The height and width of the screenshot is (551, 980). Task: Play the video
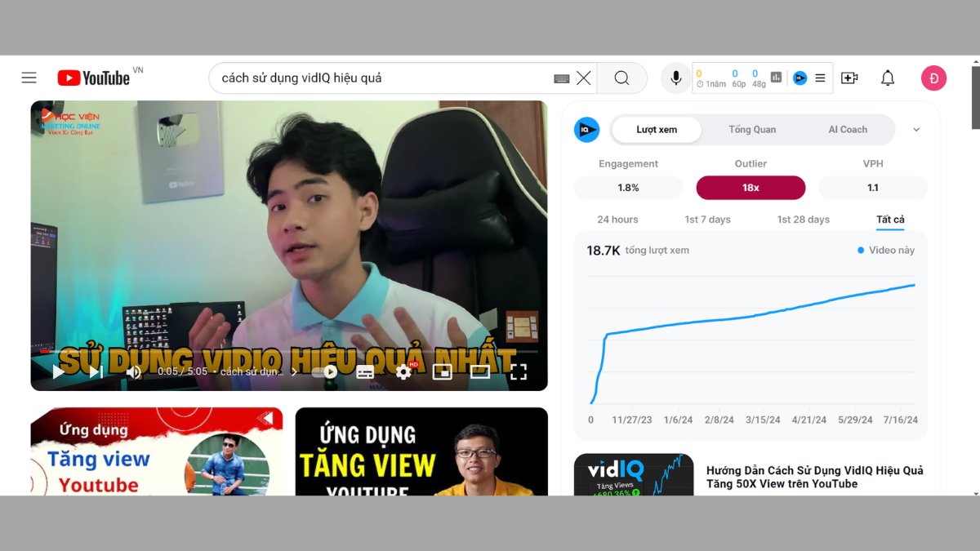58,372
